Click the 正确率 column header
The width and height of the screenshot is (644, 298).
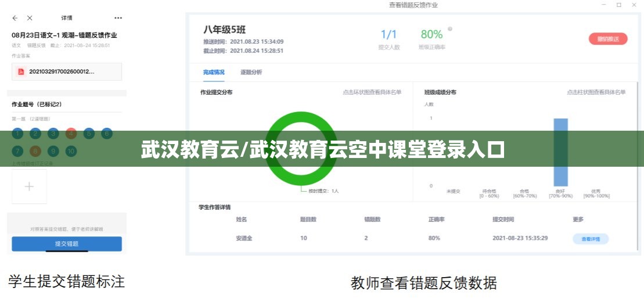coord(436,220)
